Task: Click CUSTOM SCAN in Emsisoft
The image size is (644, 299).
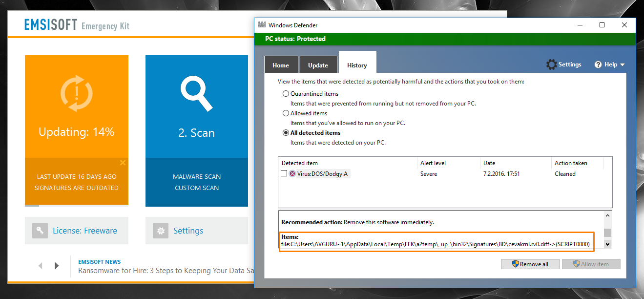Action: click(x=197, y=188)
